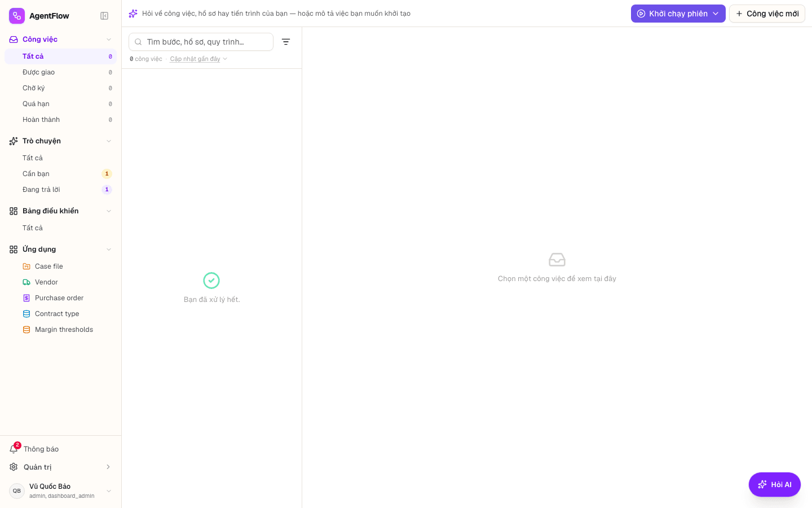Select the Chờ ký work filter
The height and width of the screenshot is (508, 812).
(60, 88)
